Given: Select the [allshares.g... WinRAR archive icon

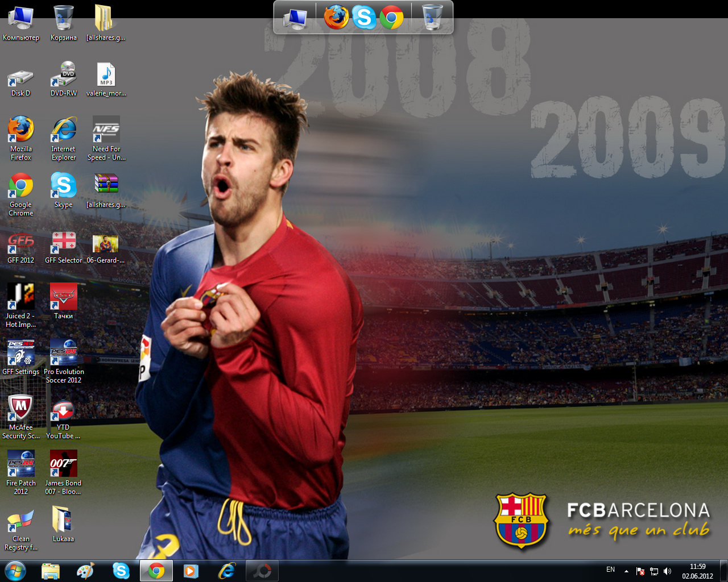Looking at the screenshot, I should pyautogui.click(x=106, y=190).
